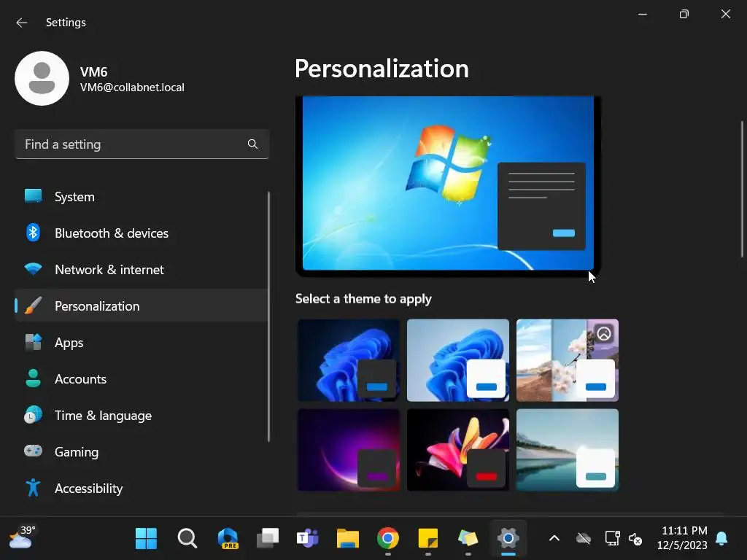Open taskbar Search
Viewport: 747px width, 560px height.
[x=187, y=539]
